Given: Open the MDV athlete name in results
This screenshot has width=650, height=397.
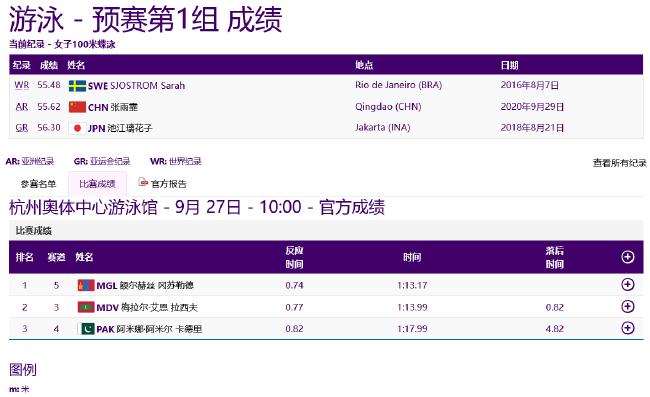Looking at the screenshot, I should (147, 307).
